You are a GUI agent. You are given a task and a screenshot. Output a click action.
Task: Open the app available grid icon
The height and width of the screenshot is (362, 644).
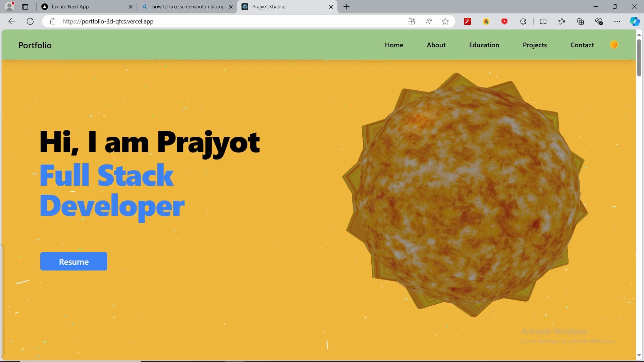tap(412, 21)
